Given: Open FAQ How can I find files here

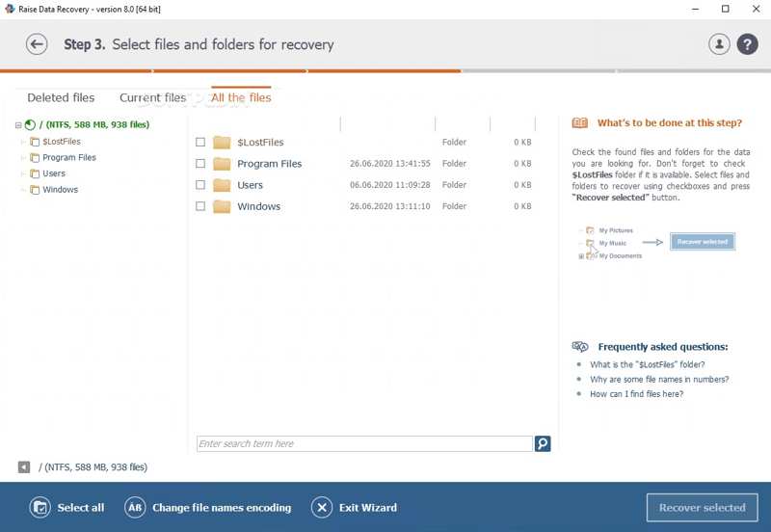Looking at the screenshot, I should pyautogui.click(x=636, y=394).
